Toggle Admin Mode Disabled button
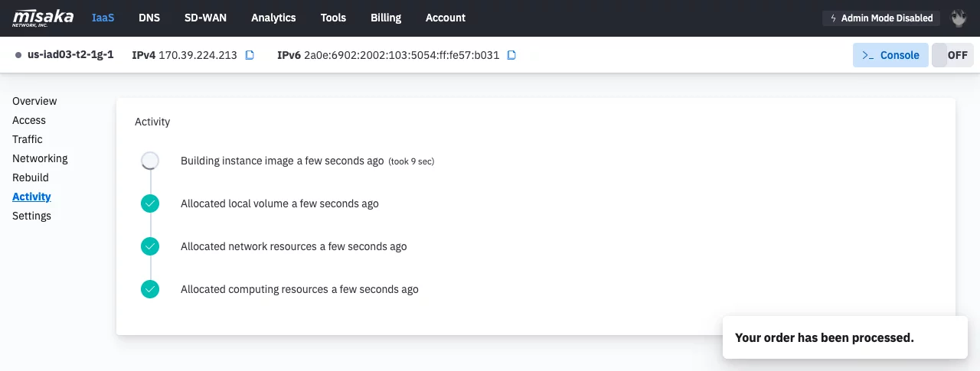Image resolution: width=980 pixels, height=371 pixels. click(881, 18)
